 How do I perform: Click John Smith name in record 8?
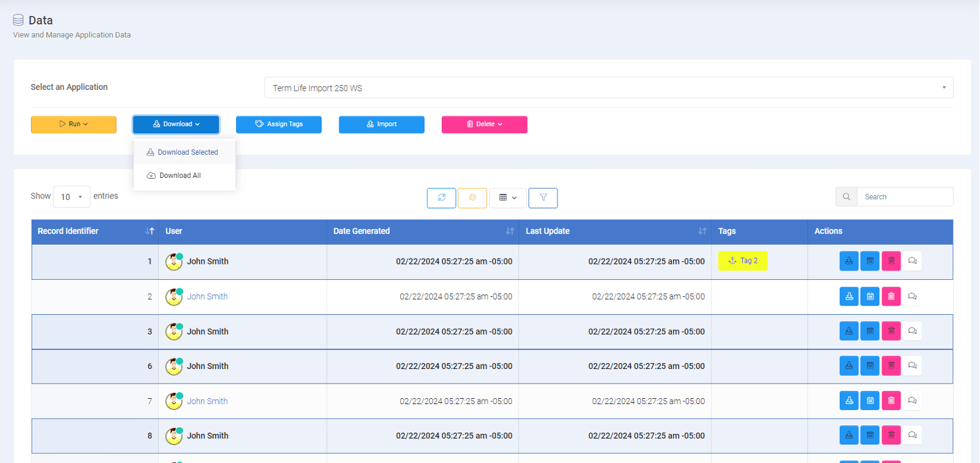click(208, 435)
